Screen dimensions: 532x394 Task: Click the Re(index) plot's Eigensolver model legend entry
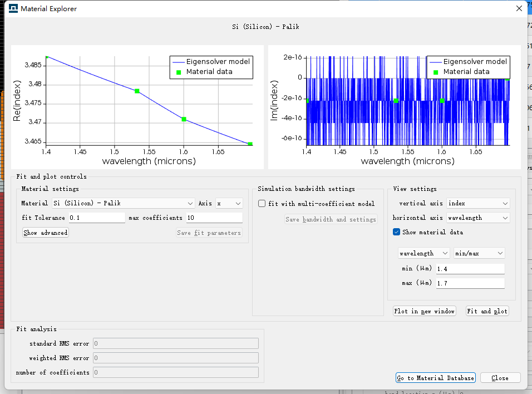pos(211,61)
